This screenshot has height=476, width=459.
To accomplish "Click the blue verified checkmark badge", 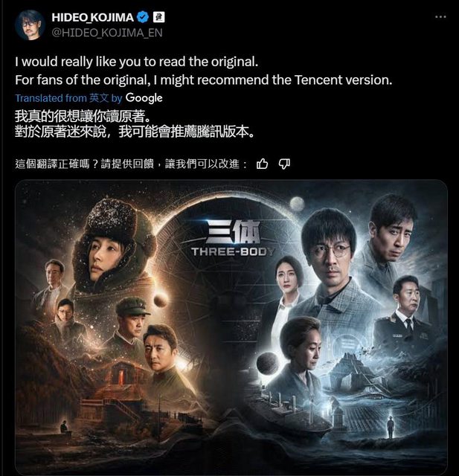I will pos(143,17).
